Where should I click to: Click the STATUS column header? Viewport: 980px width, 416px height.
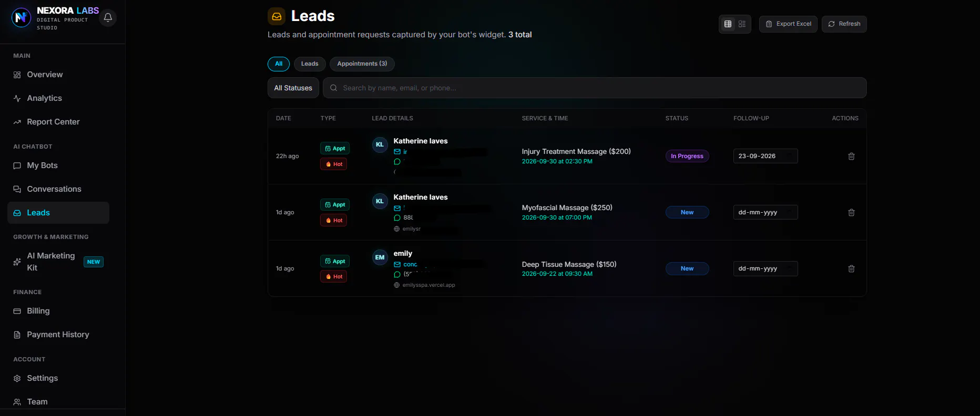pos(677,118)
